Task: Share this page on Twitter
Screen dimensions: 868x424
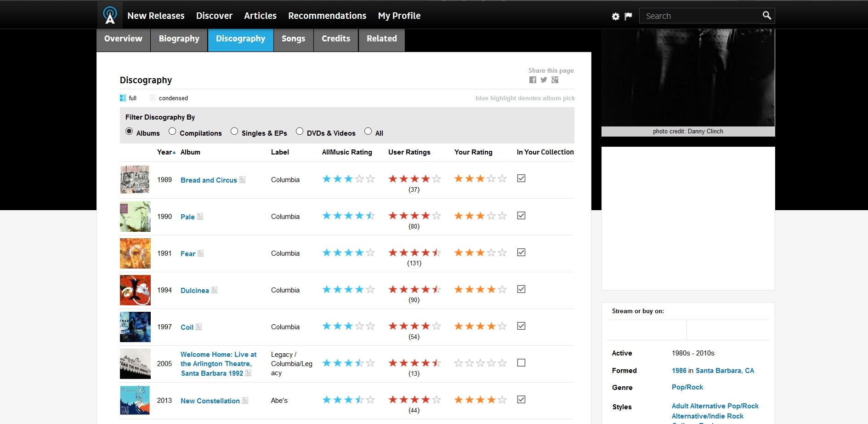Action: click(x=544, y=80)
